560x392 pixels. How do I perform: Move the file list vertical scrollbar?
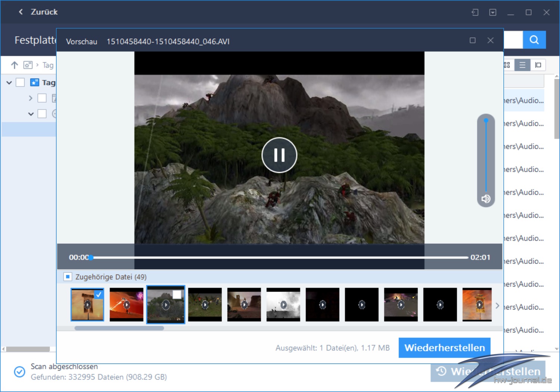pyautogui.click(x=557, y=108)
